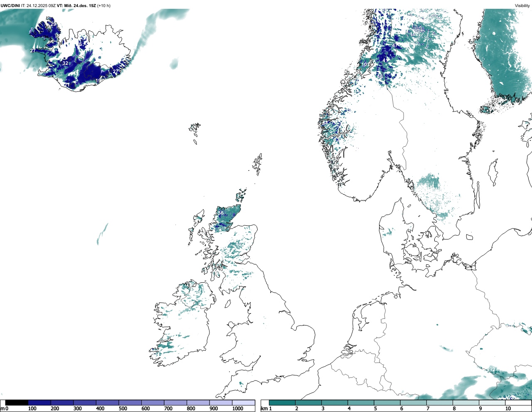Click the dark teal 1–2 km swatch
This screenshot has width=532, height=412.
tap(282, 402)
